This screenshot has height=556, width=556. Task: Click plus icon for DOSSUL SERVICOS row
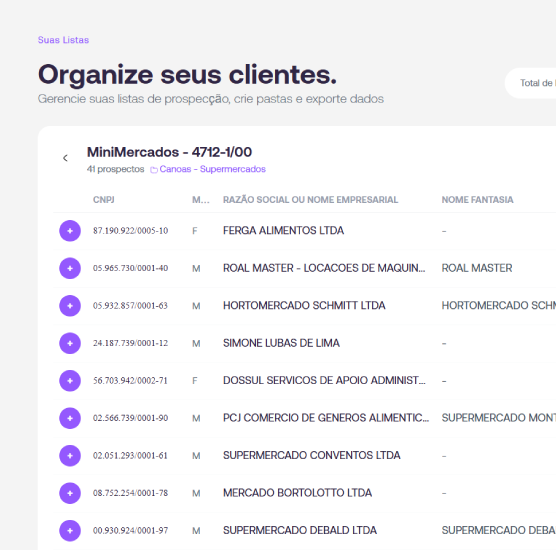(x=70, y=381)
